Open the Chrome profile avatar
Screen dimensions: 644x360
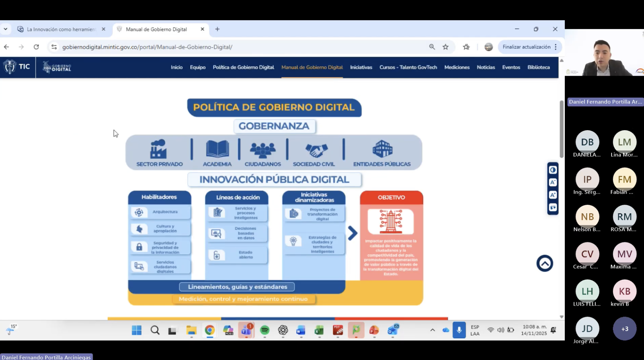pos(488,47)
